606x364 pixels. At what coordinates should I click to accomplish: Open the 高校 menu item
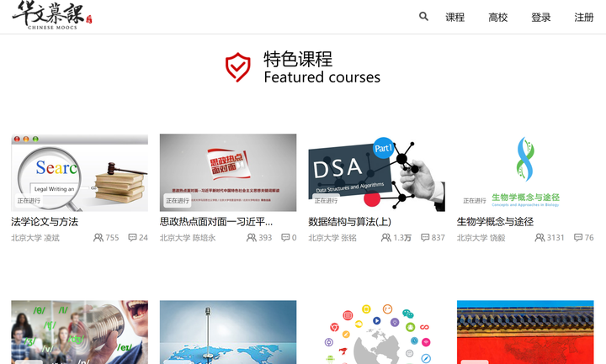(x=497, y=18)
